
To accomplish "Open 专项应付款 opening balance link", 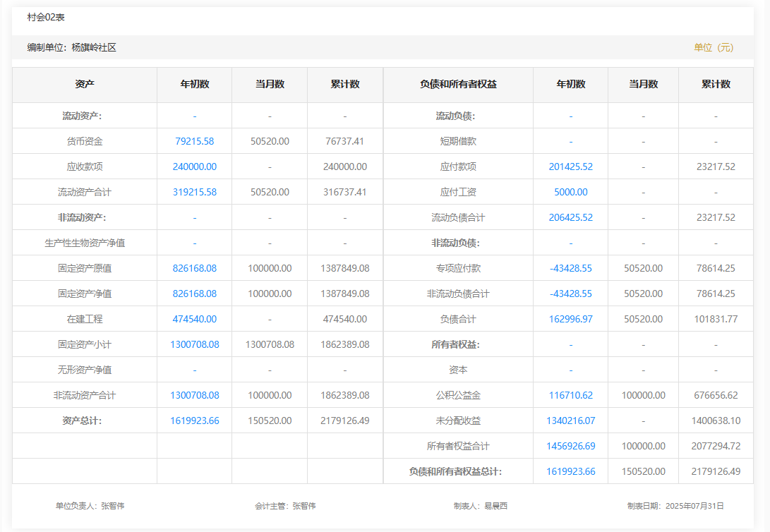I will click(x=570, y=268).
